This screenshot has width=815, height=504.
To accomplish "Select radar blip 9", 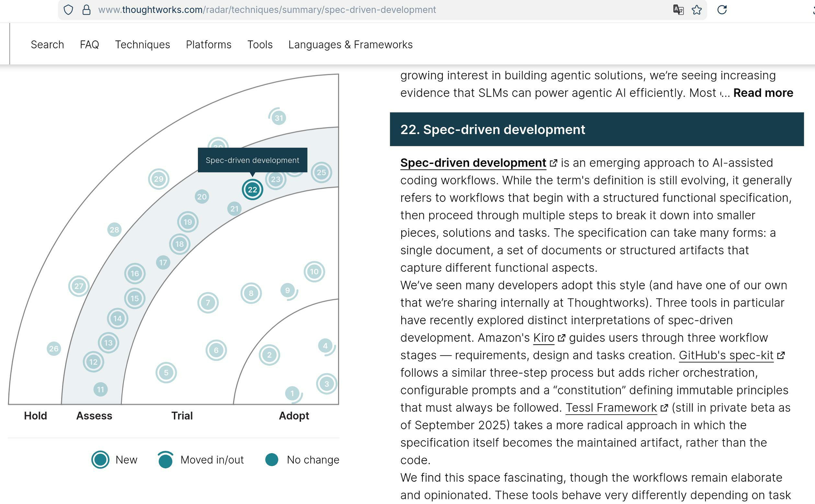I will pyautogui.click(x=288, y=291).
